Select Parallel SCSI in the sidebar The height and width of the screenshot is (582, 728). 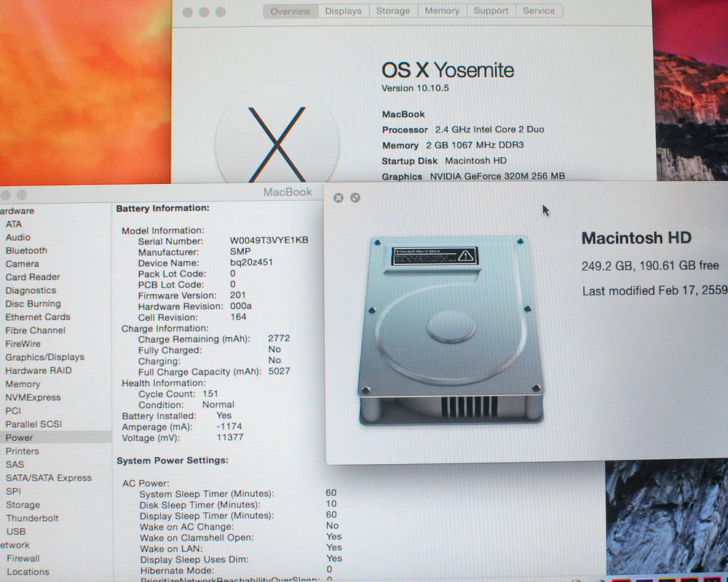pyautogui.click(x=33, y=424)
